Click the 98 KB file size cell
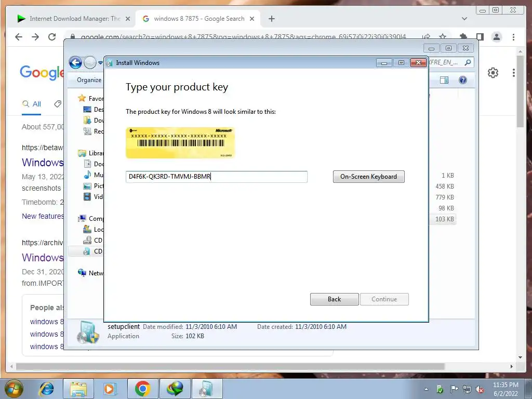The image size is (532, 399). (446, 208)
